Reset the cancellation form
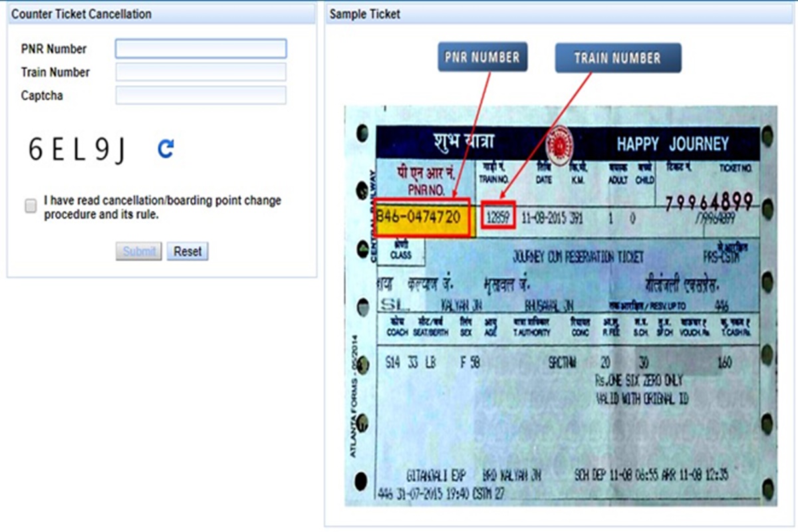This screenshot has width=798, height=532. tap(188, 251)
